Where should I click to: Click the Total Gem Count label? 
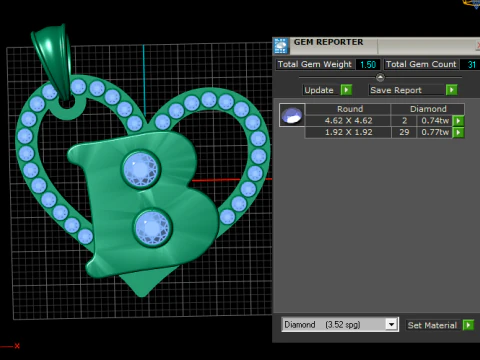421,64
